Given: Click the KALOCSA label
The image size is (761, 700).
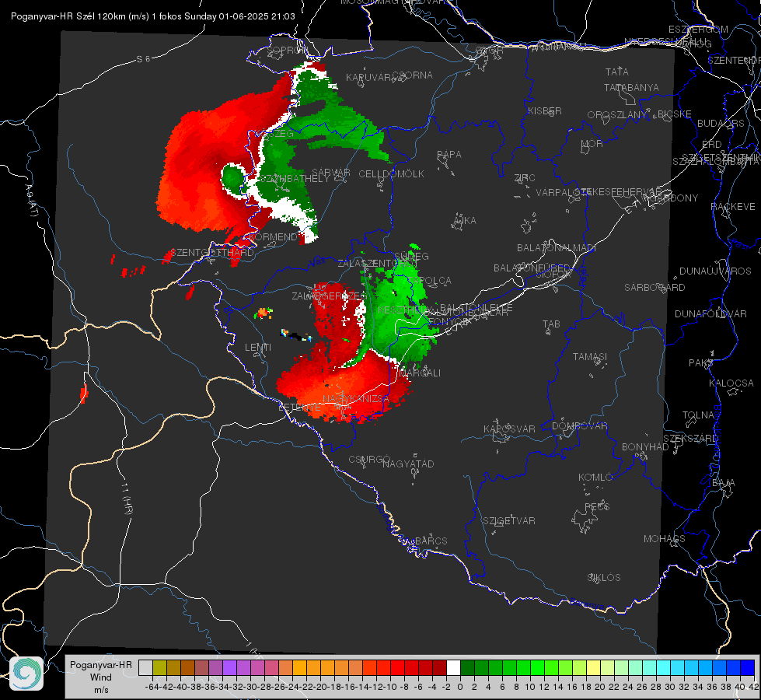Looking at the screenshot, I should coord(731,383).
